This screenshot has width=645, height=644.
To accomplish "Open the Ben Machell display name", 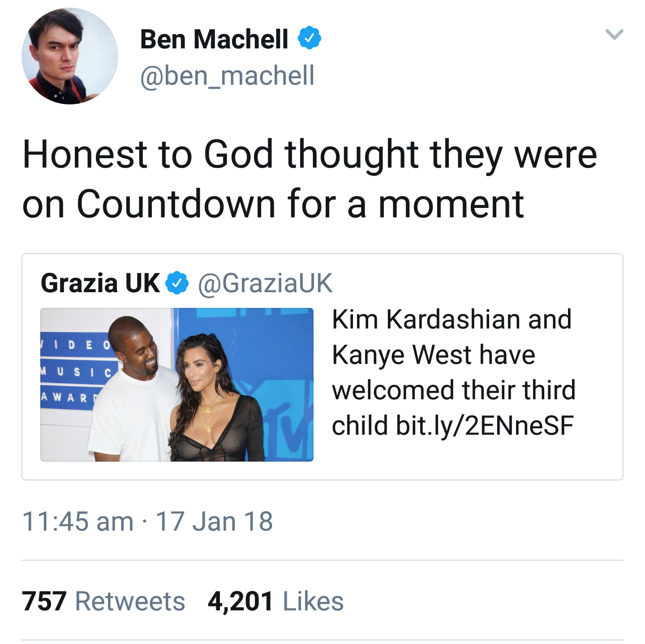I will [214, 39].
